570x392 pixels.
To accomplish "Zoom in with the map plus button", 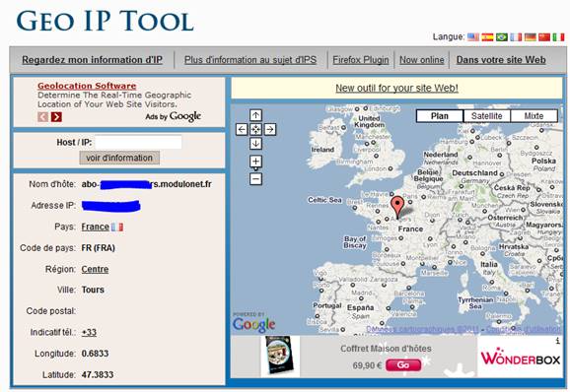I will (256, 162).
